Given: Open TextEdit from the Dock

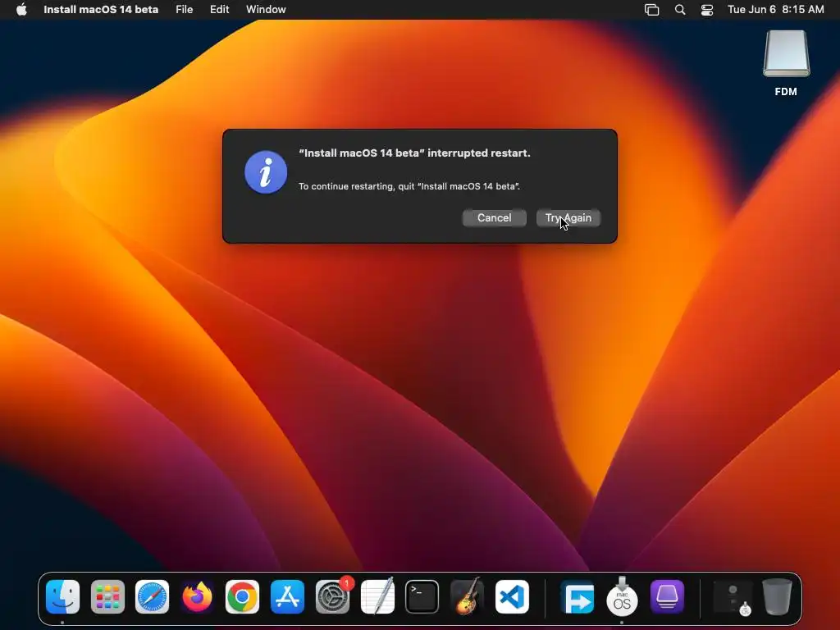Looking at the screenshot, I should coord(377,597).
